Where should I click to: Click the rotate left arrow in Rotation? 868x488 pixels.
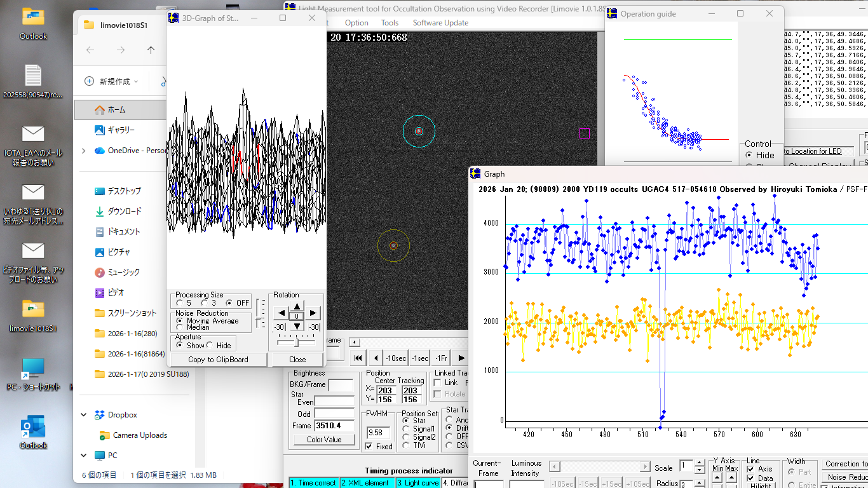pyautogui.click(x=281, y=313)
